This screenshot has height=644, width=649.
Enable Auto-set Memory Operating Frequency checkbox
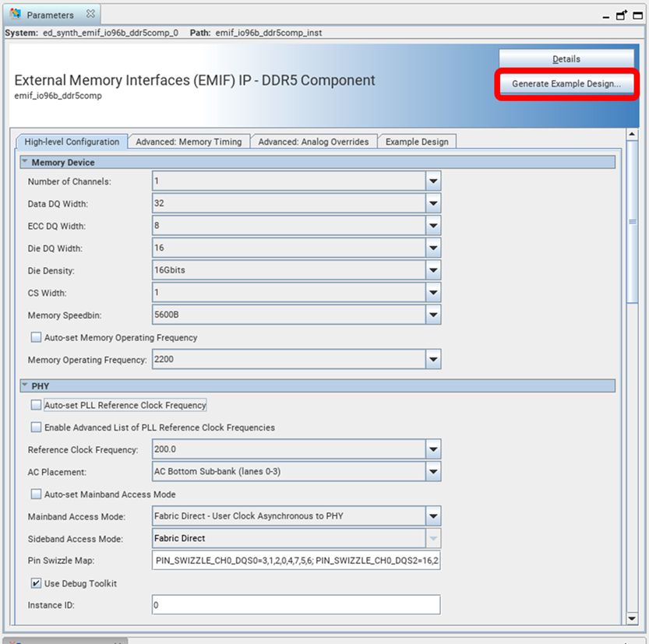(x=36, y=337)
